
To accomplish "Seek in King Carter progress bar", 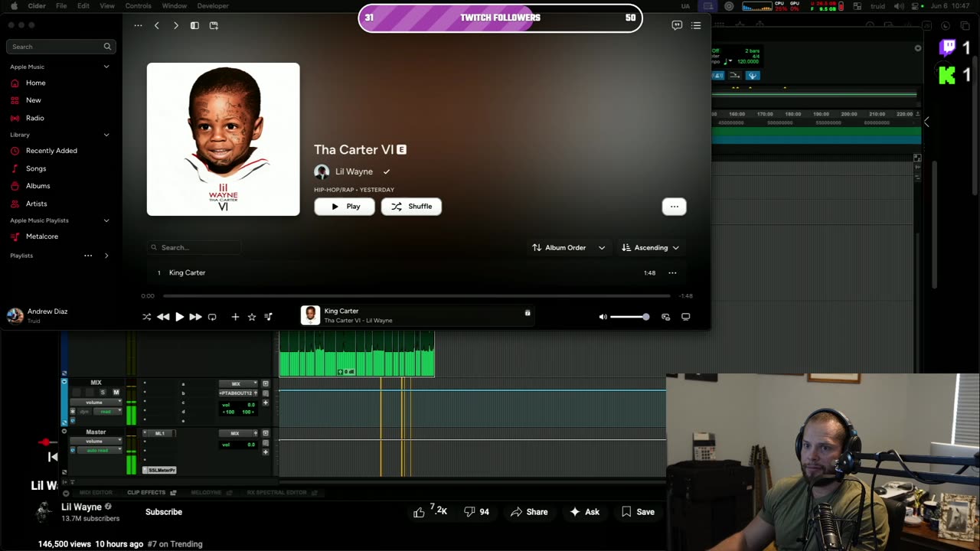I will tap(416, 295).
